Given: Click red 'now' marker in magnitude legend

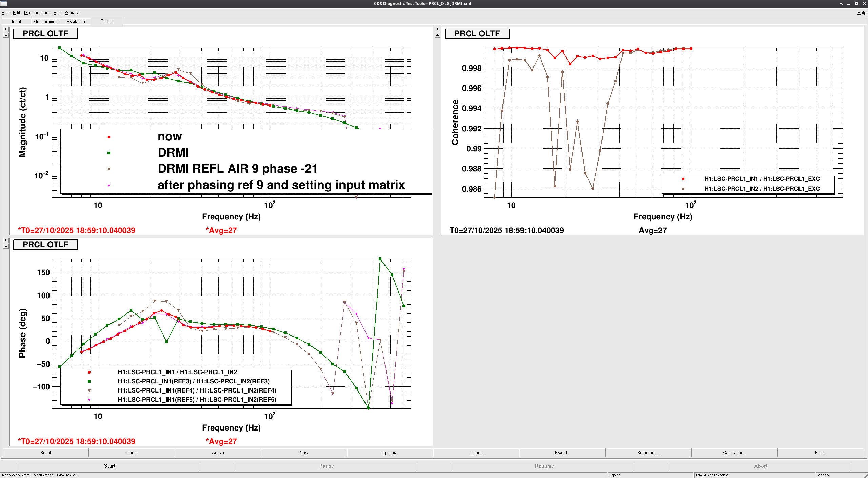Looking at the screenshot, I should tap(109, 137).
